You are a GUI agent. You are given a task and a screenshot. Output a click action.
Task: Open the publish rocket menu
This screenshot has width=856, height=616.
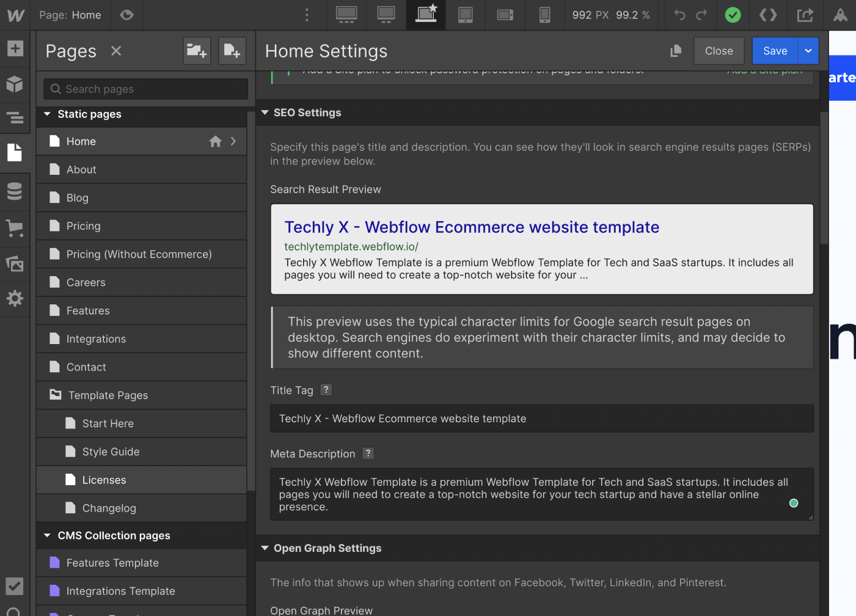click(x=841, y=15)
